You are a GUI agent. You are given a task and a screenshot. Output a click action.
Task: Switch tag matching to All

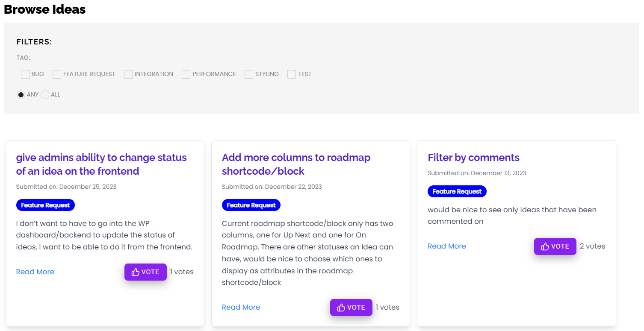pyautogui.click(x=45, y=95)
